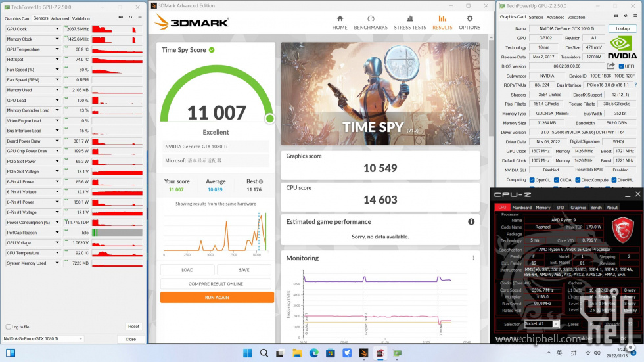Image resolution: width=644 pixels, height=362 pixels.
Task: Click info icon next to Best score
Action: pyautogui.click(x=261, y=181)
